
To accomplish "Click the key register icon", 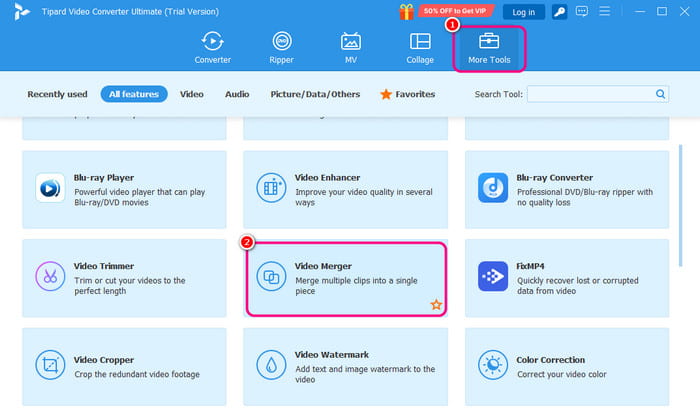I will pyautogui.click(x=559, y=12).
